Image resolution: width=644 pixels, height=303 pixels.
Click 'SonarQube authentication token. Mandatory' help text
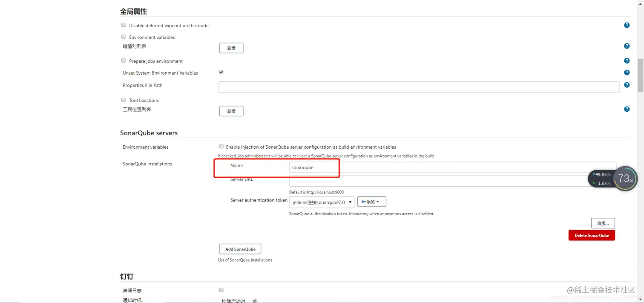click(362, 214)
